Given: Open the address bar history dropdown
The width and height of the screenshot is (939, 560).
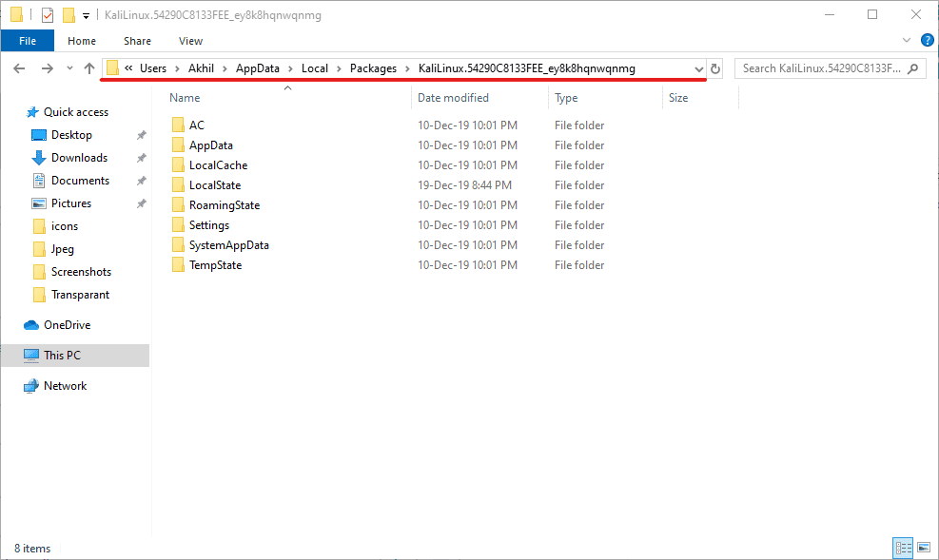Looking at the screenshot, I should pyautogui.click(x=698, y=69).
